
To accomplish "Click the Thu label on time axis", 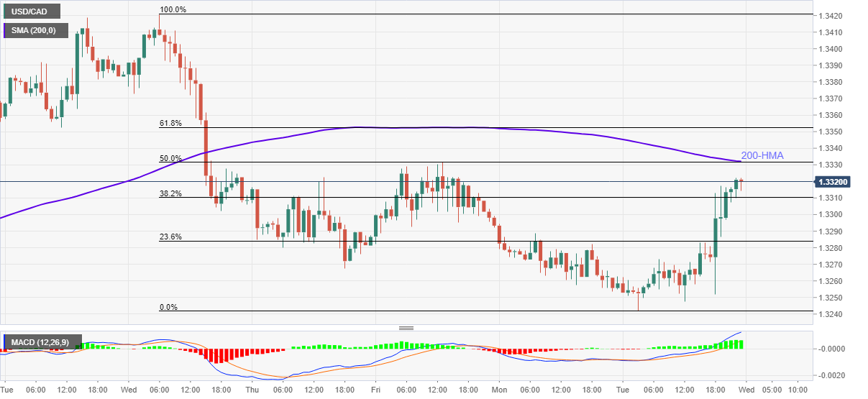I will [x=252, y=389].
